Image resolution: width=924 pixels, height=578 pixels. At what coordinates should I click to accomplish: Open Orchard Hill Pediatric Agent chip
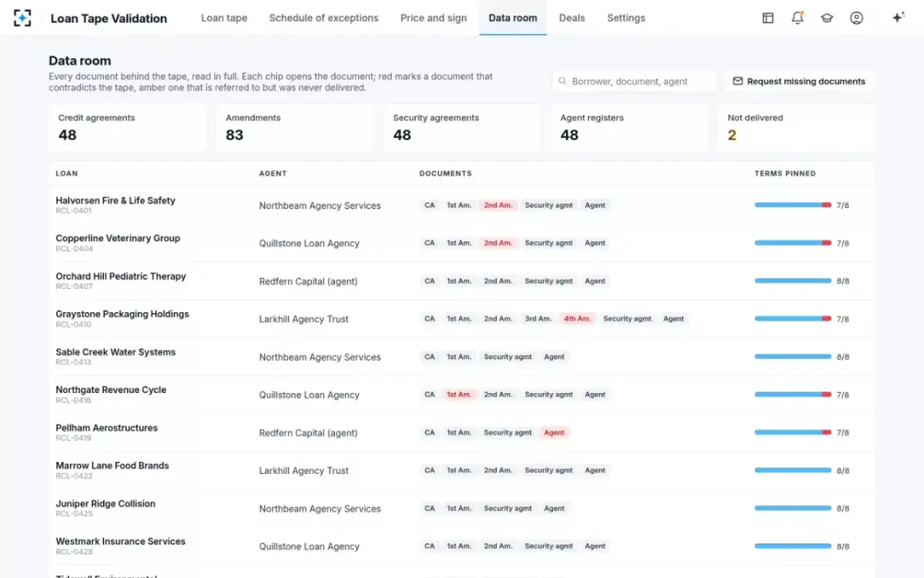coord(595,281)
